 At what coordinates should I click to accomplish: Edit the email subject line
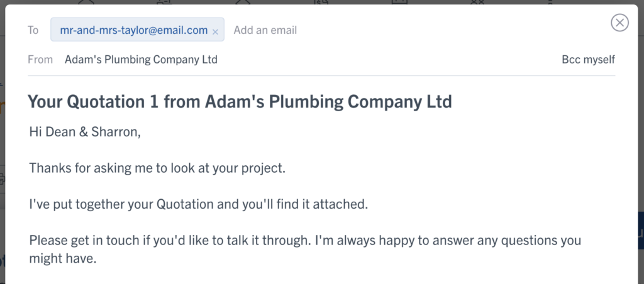(x=240, y=101)
